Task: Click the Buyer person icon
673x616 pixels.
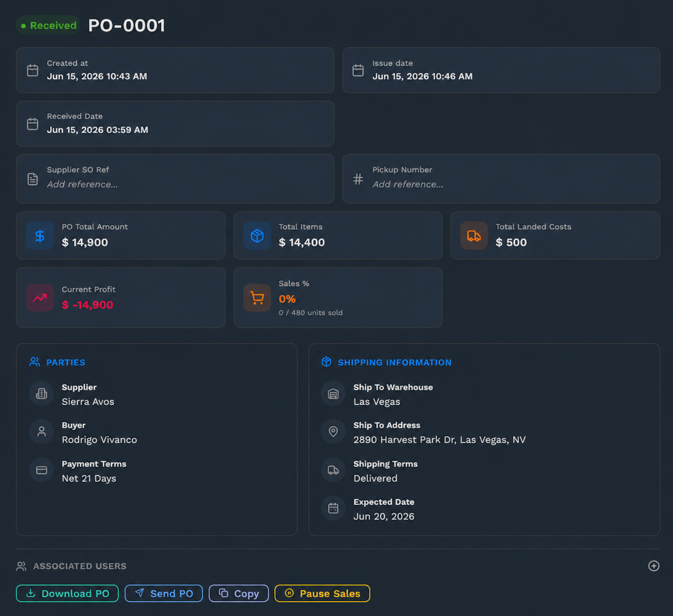Action: coord(42,432)
